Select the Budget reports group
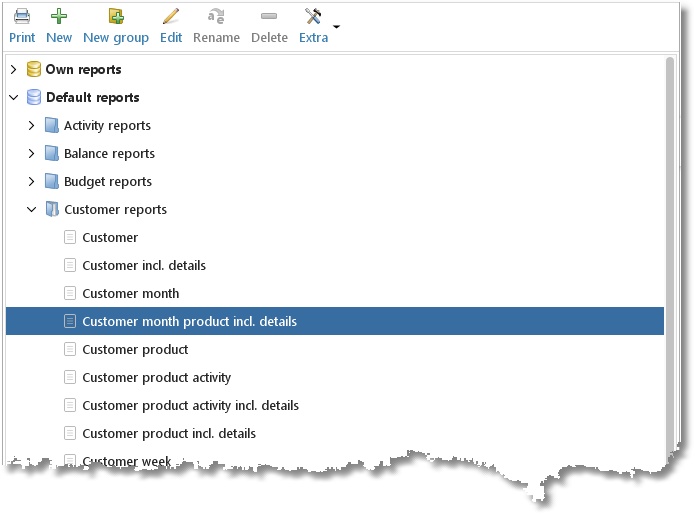Screen dimensions: 695x516 coord(108,182)
